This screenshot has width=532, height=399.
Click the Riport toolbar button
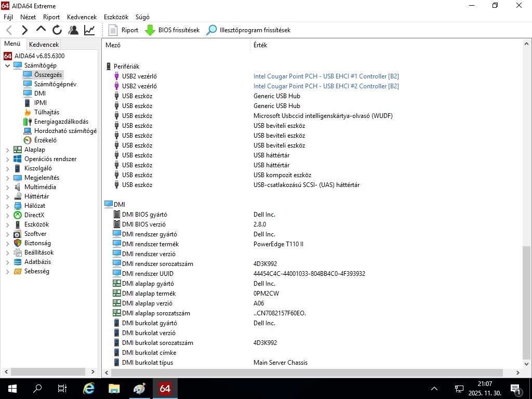123,30
